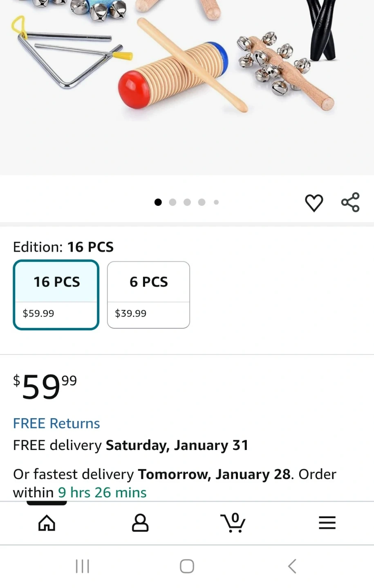Jump to fourth image carousel dot
The width and height of the screenshot is (374, 588).
pyautogui.click(x=202, y=202)
